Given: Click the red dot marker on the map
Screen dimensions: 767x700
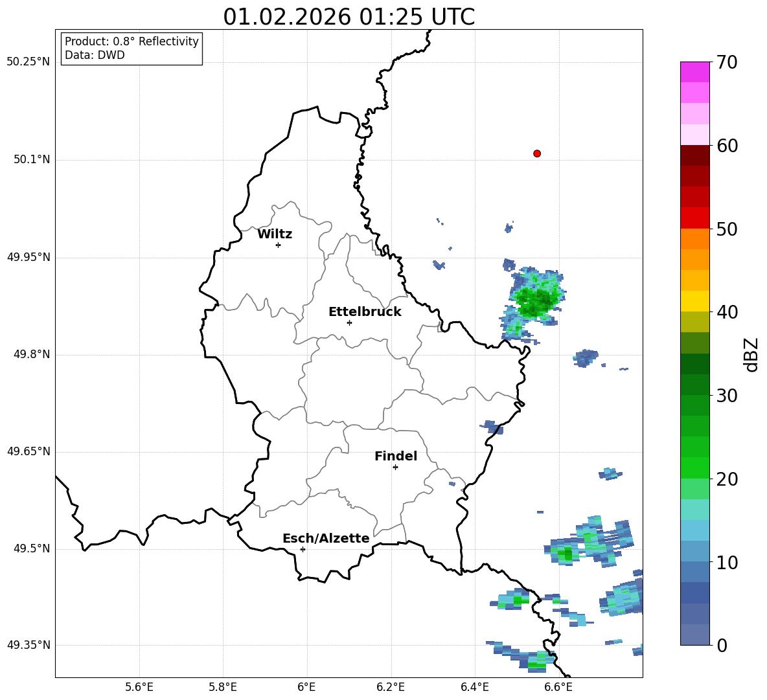Looking at the screenshot, I should [537, 153].
